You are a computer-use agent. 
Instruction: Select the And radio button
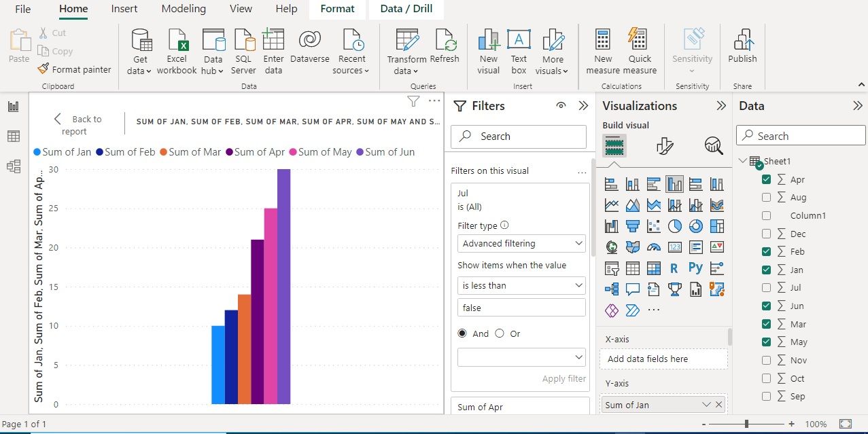tap(463, 333)
